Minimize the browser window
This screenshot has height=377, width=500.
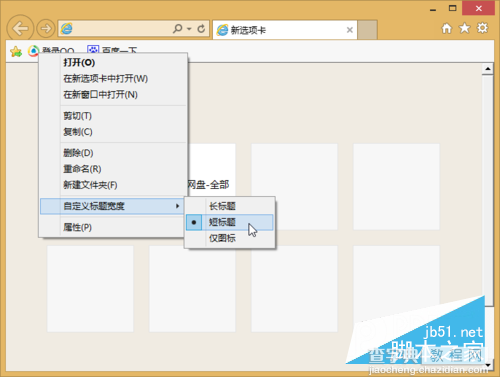tap(433, 9)
